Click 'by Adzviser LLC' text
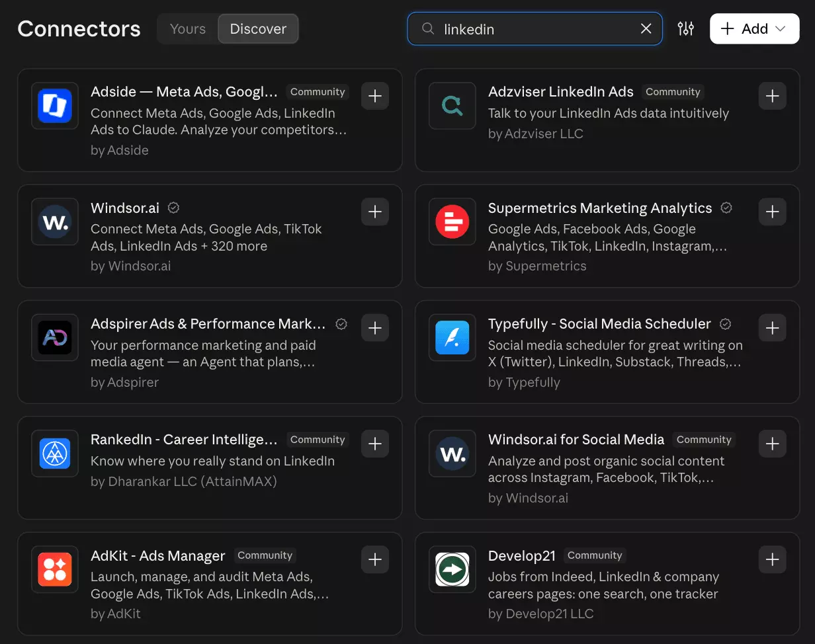The width and height of the screenshot is (815, 644). coord(536,134)
